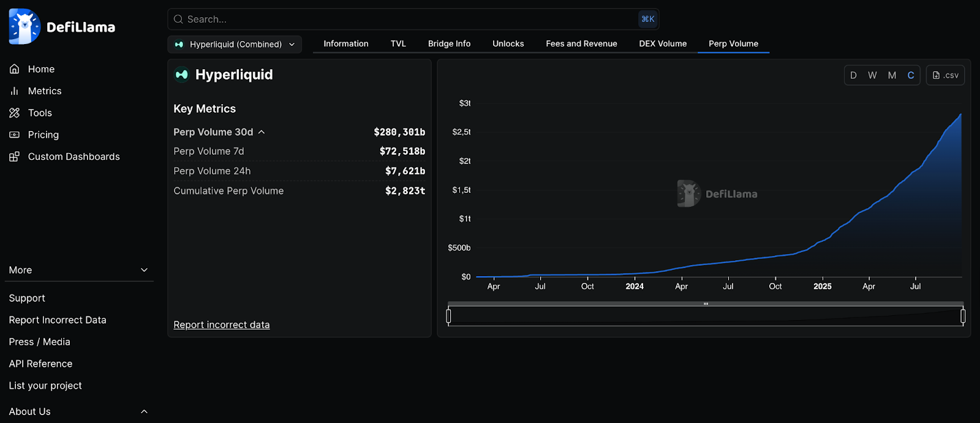
Task: Open the TVL tab
Action: coord(398,43)
